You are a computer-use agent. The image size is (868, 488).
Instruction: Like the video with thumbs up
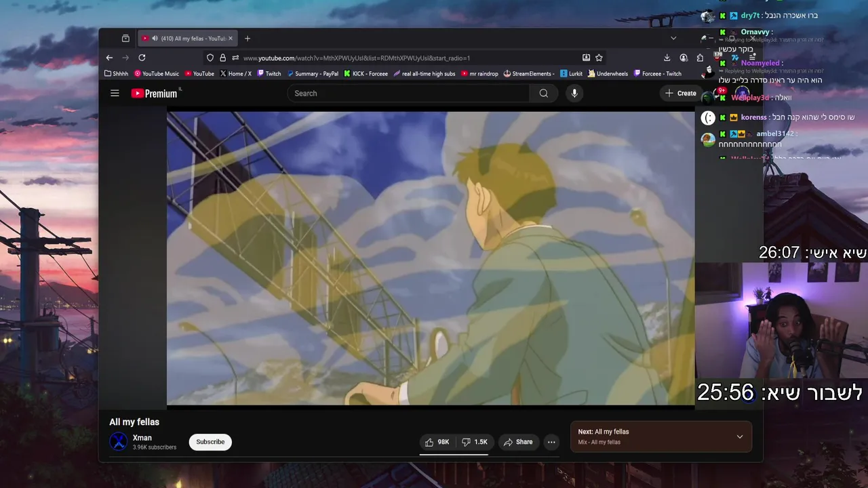(x=437, y=442)
